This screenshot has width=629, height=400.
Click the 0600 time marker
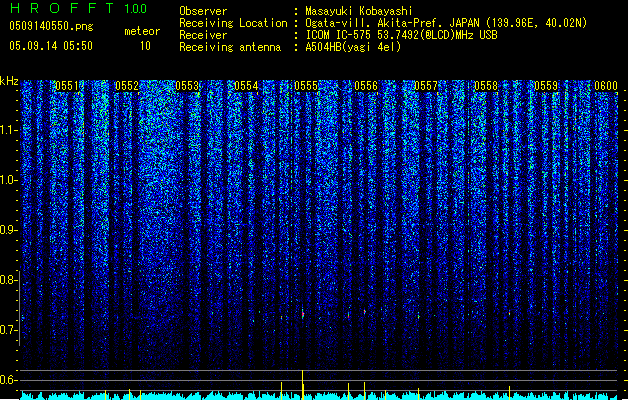click(606, 86)
